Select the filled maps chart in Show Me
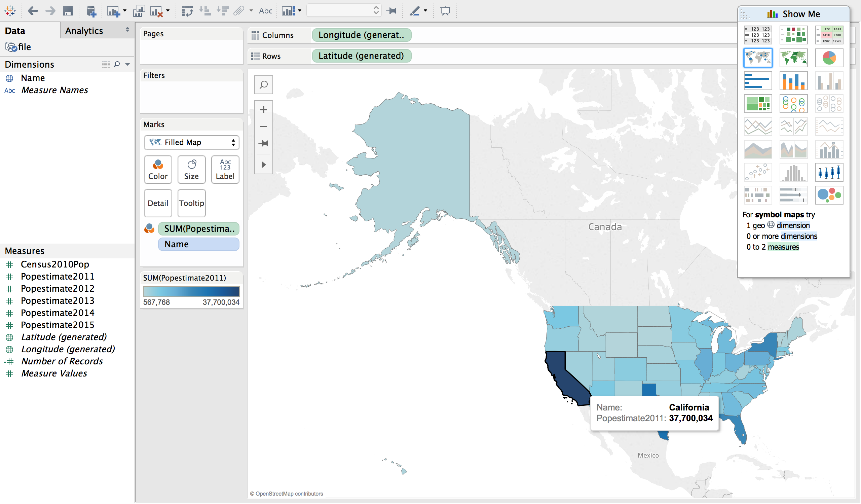 click(x=793, y=58)
